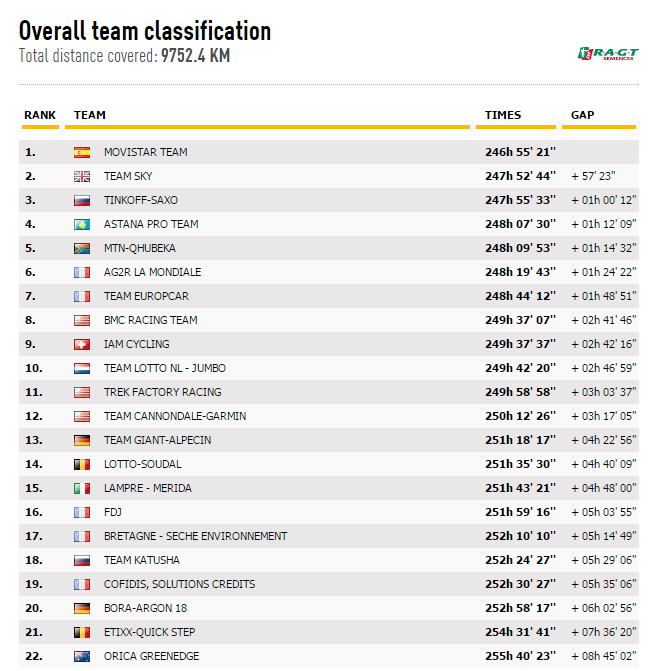Click the RAGT Semences sponsor logo
This screenshot has height=671, width=656.
[607, 53]
